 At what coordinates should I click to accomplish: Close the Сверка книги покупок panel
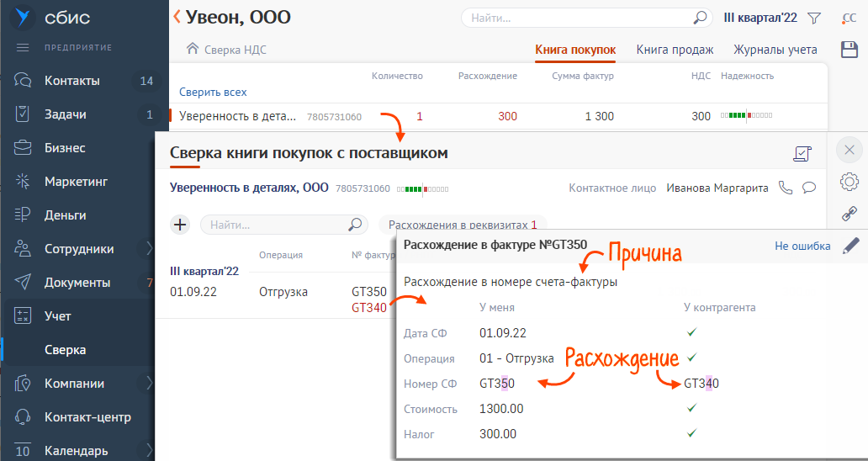[849, 150]
